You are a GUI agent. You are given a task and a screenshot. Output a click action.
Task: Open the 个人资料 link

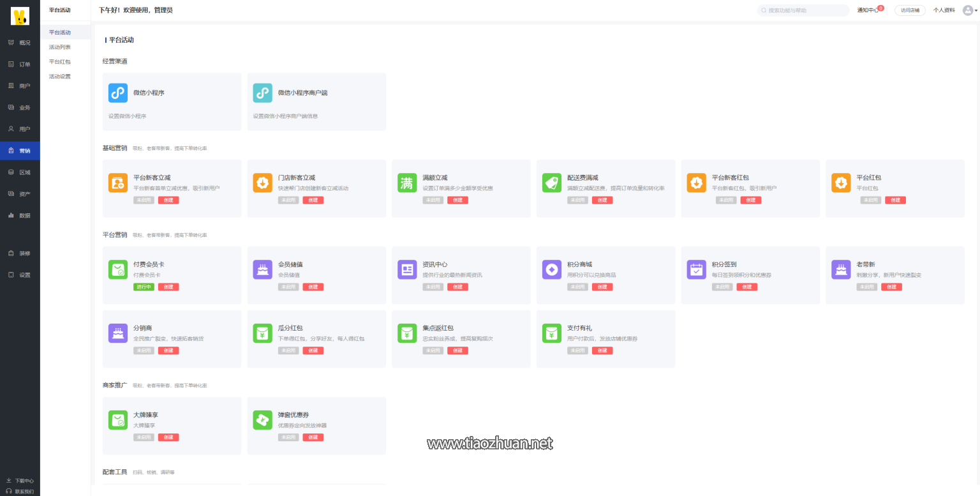(x=944, y=10)
